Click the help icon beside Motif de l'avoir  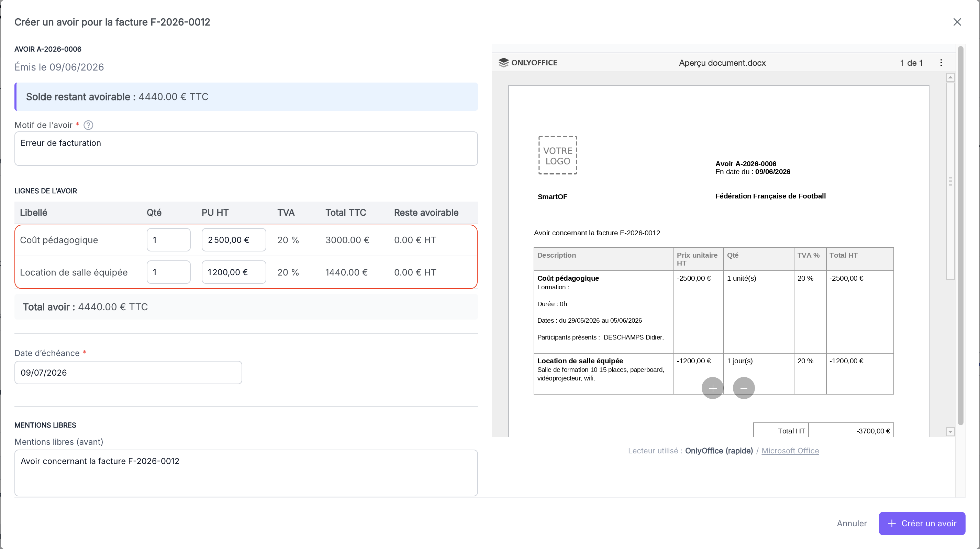[88, 125]
